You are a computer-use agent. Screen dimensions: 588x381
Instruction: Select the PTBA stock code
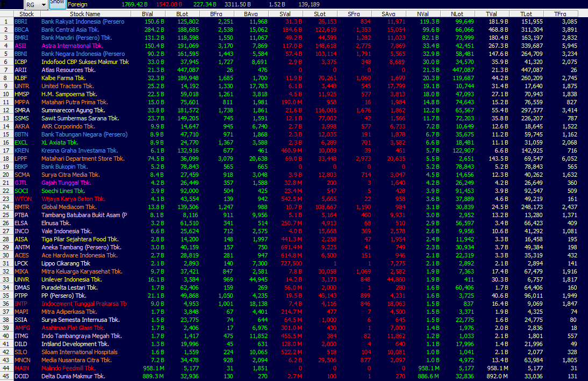tap(21, 215)
